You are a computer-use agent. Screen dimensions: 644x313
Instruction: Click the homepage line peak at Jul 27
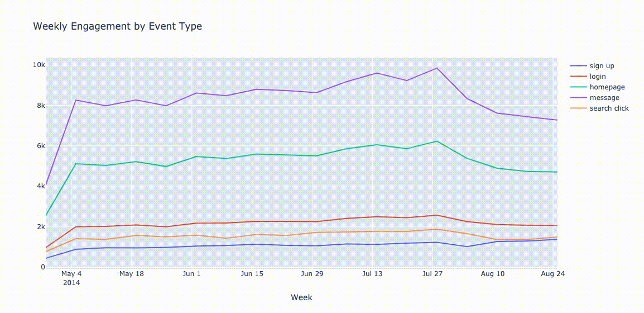(436, 141)
